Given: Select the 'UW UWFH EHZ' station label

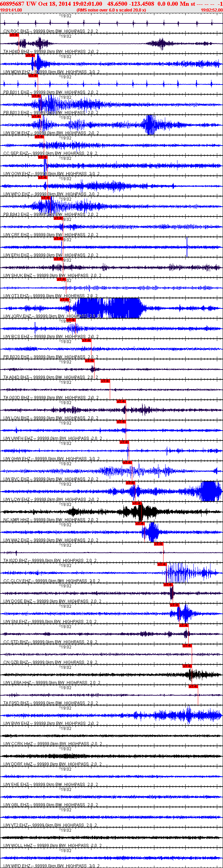Looking at the screenshot, I should 18,438.
